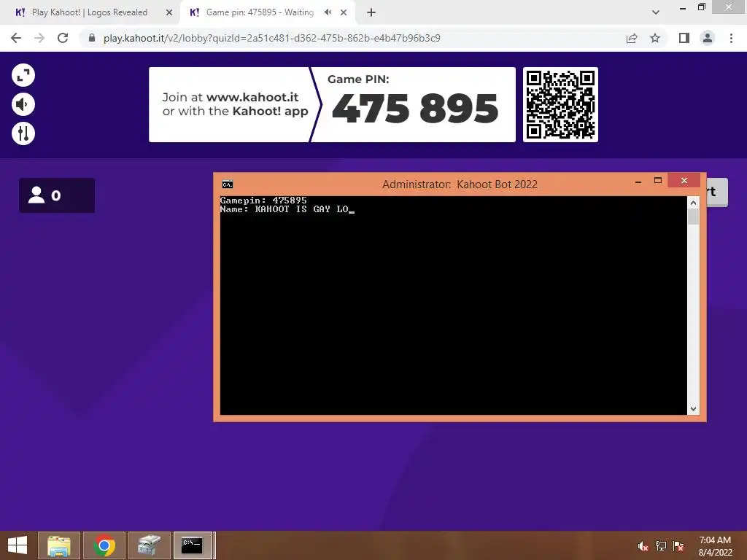The height and width of the screenshot is (560, 747).
Task: Click the Game PIN 475 895
Action: (415, 108)
